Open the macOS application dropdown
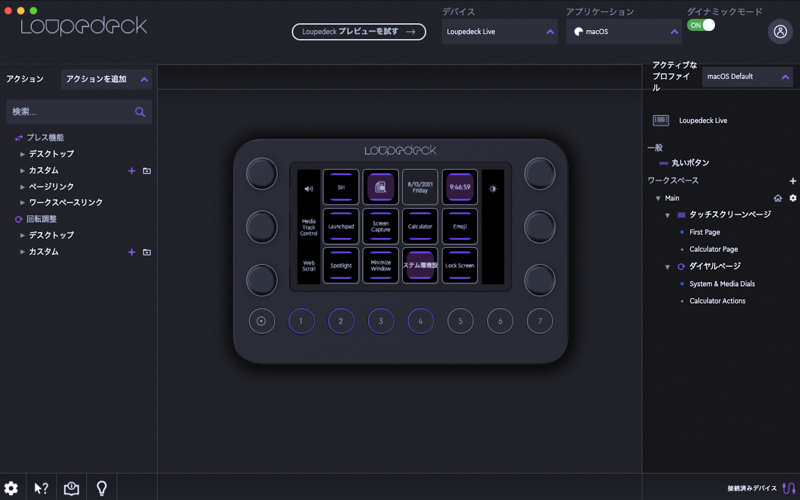Image resolution: width=800 pixels, height=500 pixels. 624,32
